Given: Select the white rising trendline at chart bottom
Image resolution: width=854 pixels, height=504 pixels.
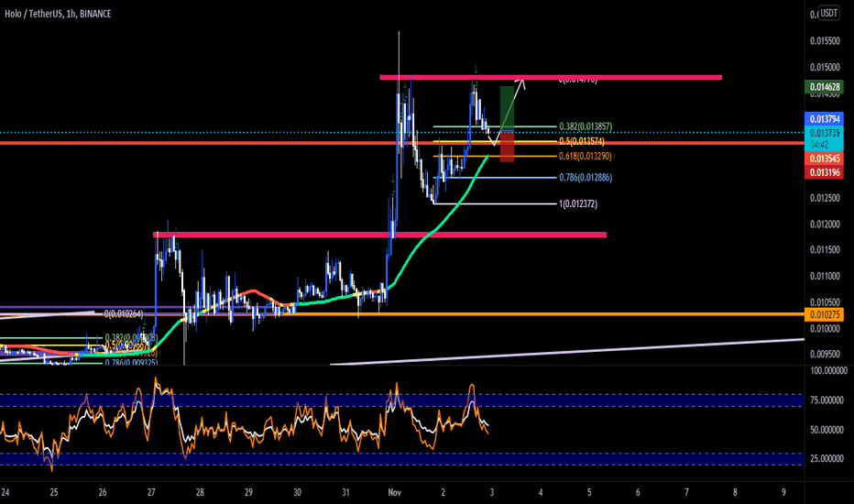Looking at the screenshot, I should [x=567, y=352].
